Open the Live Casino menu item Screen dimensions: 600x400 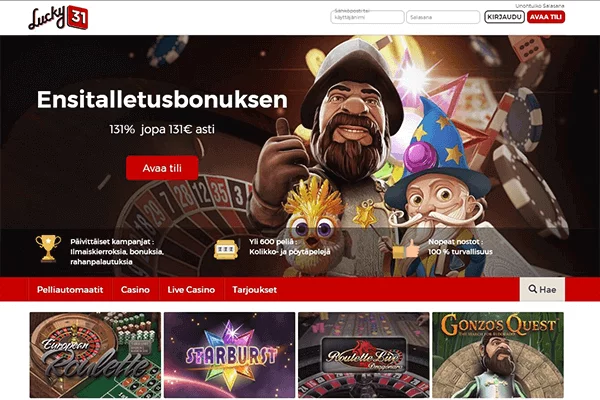click(x=191, y=289)
